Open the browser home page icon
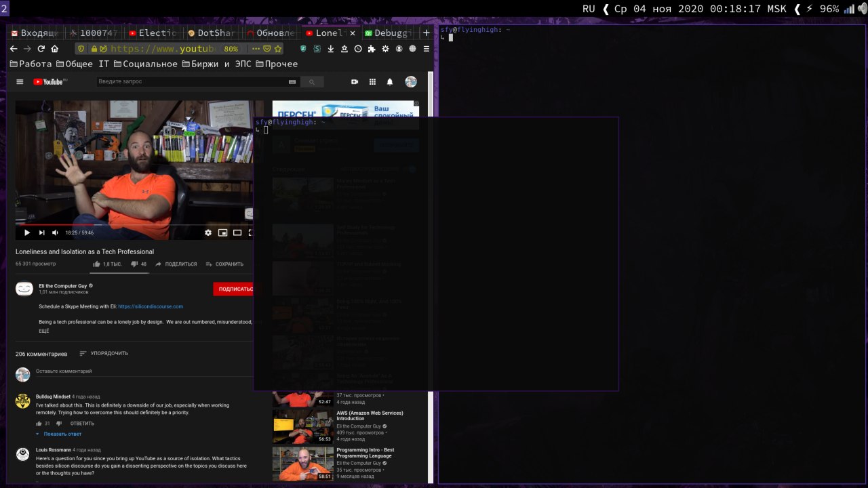The image size is (868, 488). tap(55, 49)
